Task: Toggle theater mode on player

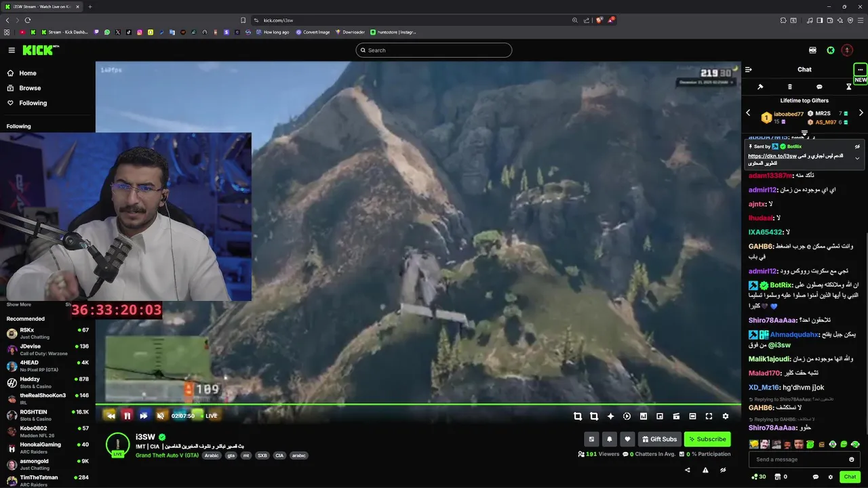Action: point(692,416)
